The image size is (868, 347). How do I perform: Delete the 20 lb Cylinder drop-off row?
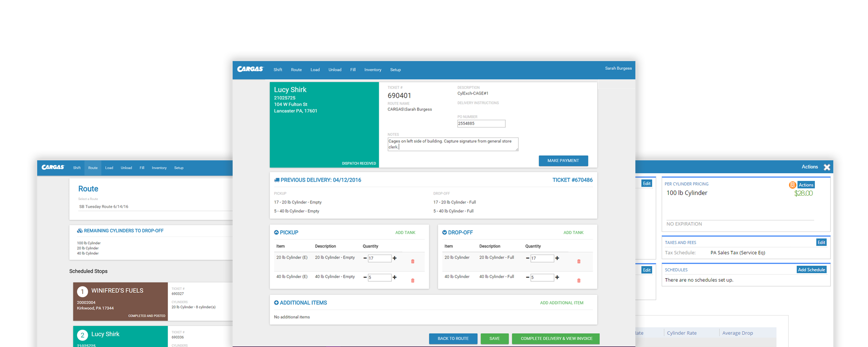[x=579, y=261]
